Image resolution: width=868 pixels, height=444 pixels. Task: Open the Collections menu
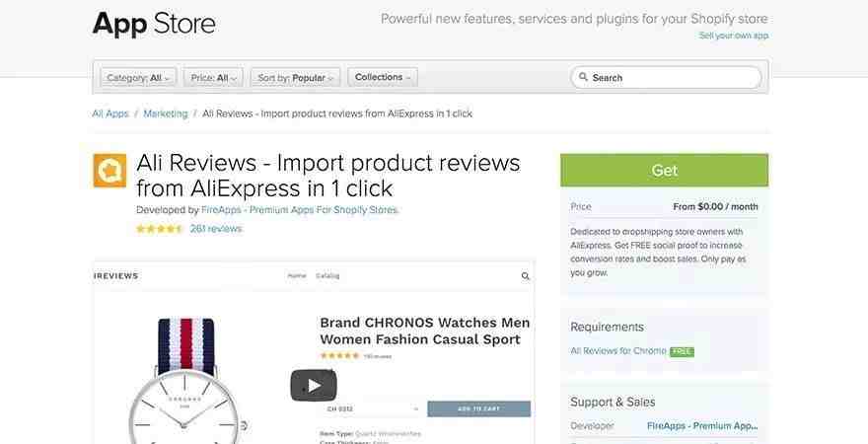(383, 77)
